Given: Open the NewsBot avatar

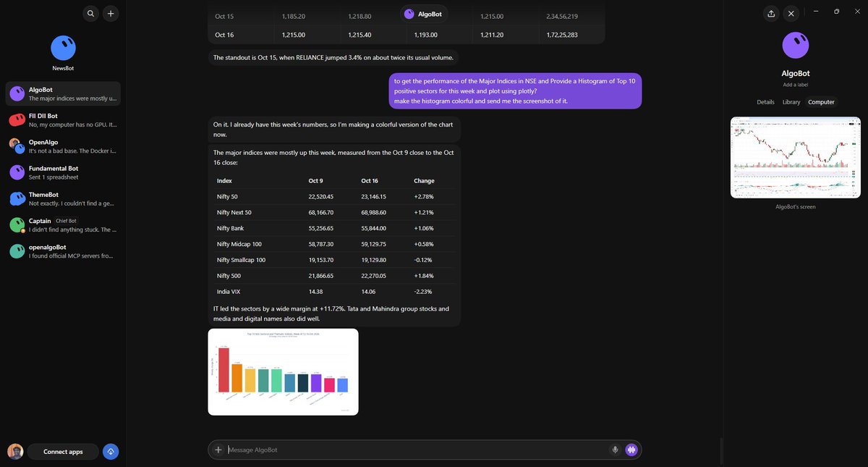Looking at the screenshot, I should [x=63, y=49].
